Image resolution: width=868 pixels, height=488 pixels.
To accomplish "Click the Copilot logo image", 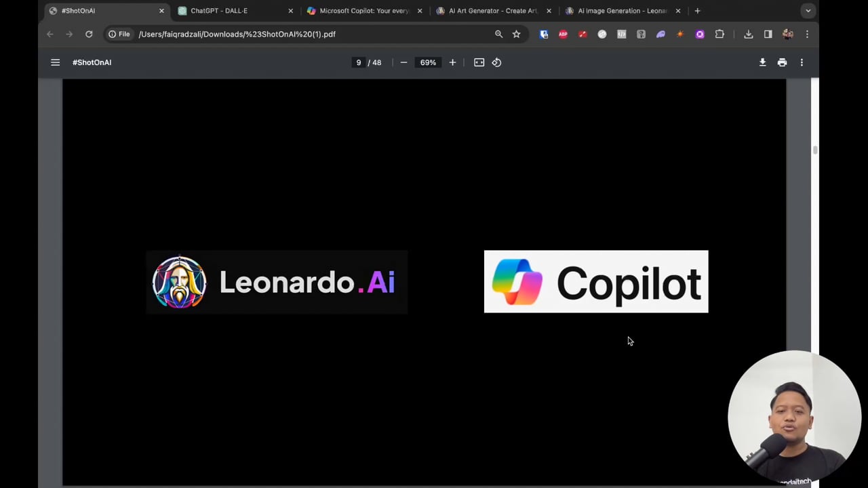I will click(596, 281).
